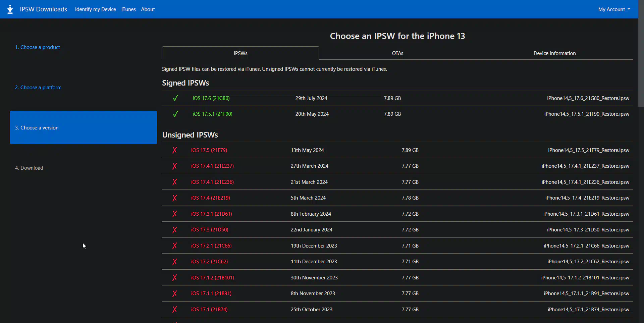Click filename iPhone14,5_17.1_21B74_Restore.ipsw
This screenshot has height=323, width=644.
point(588,310)
